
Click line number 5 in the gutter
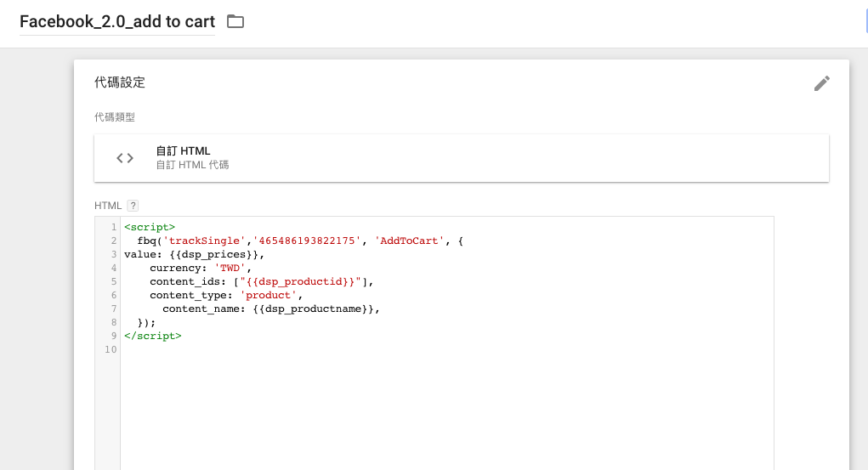[x=113, y=281]
